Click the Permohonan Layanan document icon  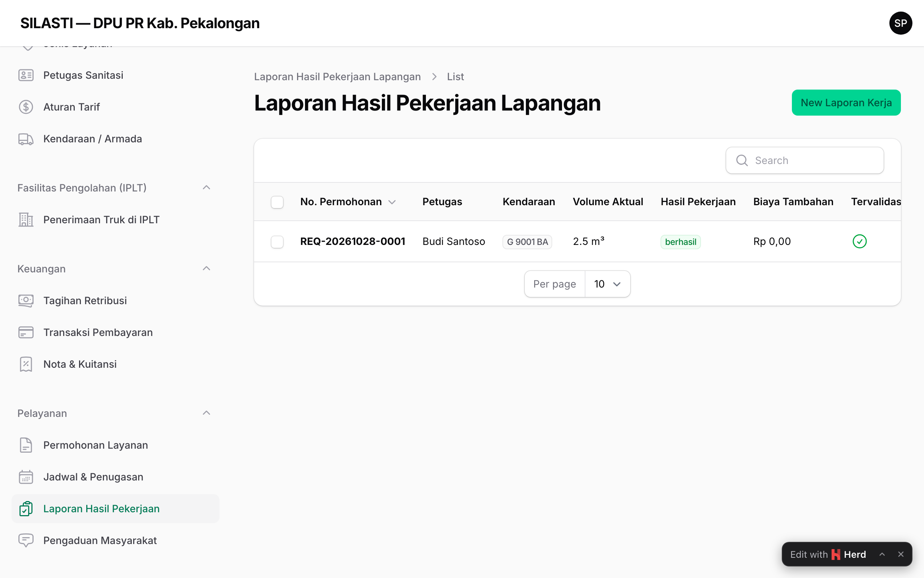(26, 445)
